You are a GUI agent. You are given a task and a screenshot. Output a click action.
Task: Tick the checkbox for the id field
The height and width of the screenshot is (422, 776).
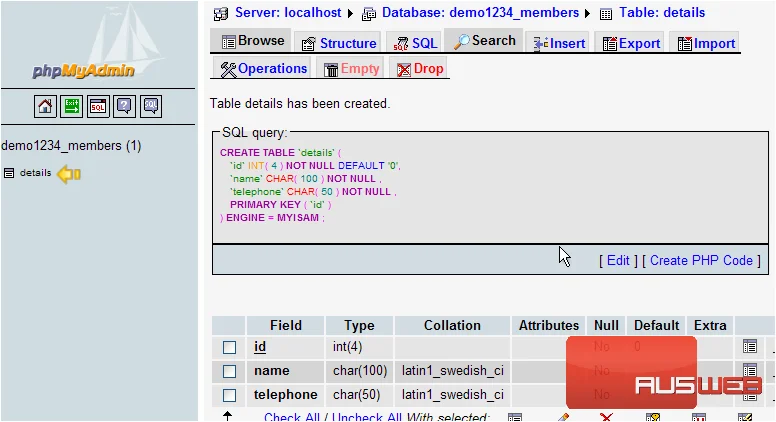tap(229, 347)
